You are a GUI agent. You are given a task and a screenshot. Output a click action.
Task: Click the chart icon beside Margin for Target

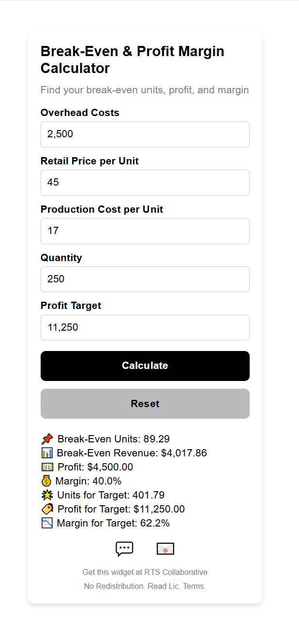click(48, 523)
